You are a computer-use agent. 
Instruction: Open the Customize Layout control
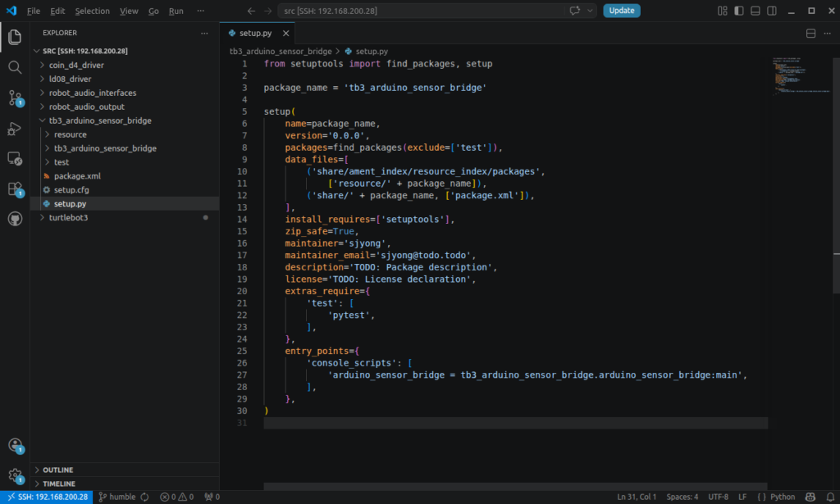(722, 11)
